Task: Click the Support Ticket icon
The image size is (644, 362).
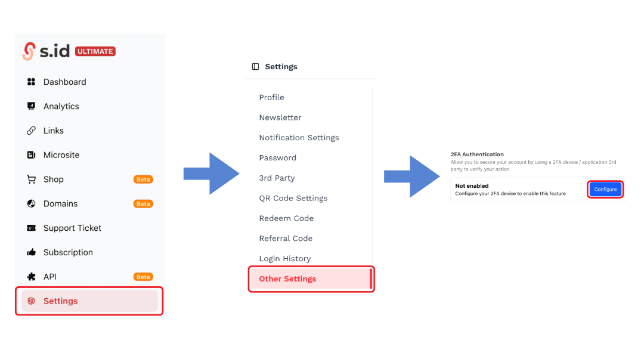Action: click(x=32, y=228)
